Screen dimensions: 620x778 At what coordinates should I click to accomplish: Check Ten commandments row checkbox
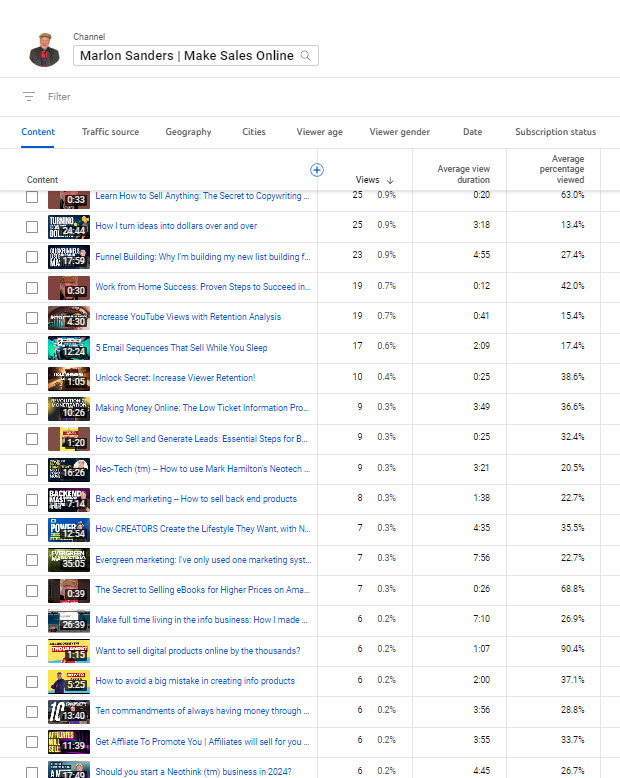coord(32,712)
